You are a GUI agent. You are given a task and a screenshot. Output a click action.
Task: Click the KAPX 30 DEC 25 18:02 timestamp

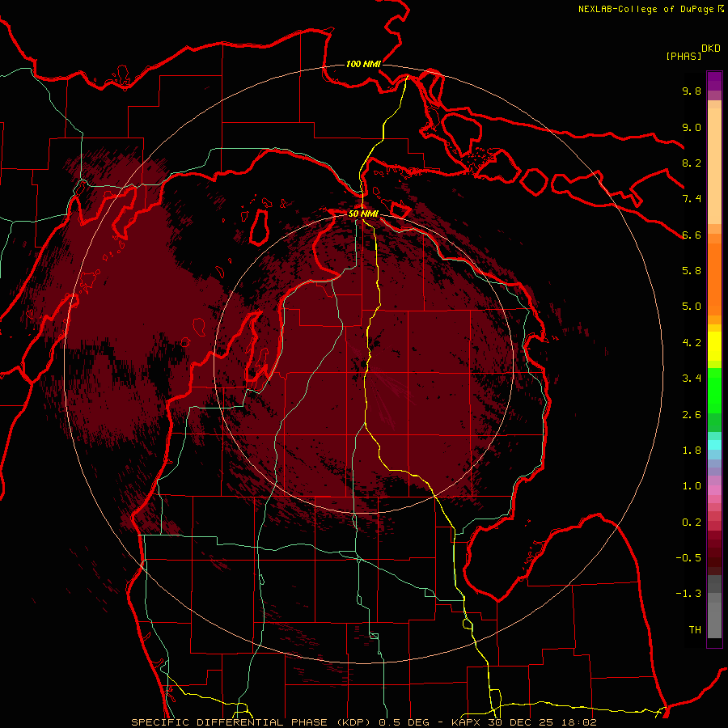pos(523,722)
